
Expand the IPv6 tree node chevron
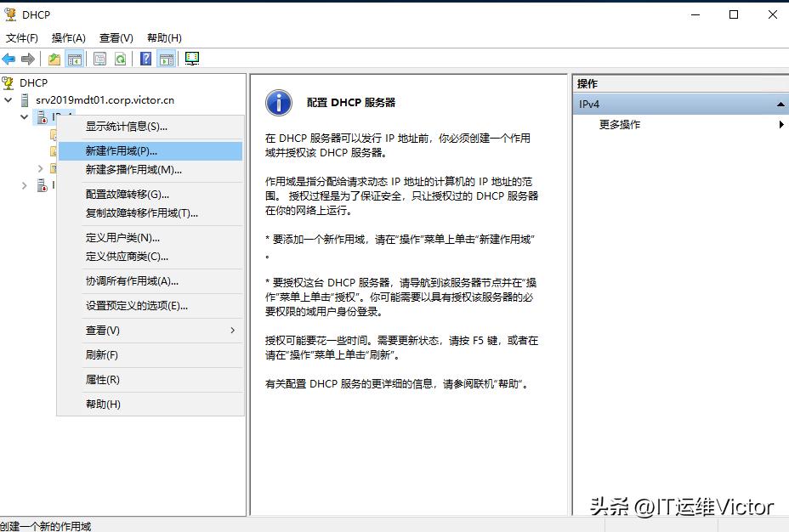coord(23,185)
